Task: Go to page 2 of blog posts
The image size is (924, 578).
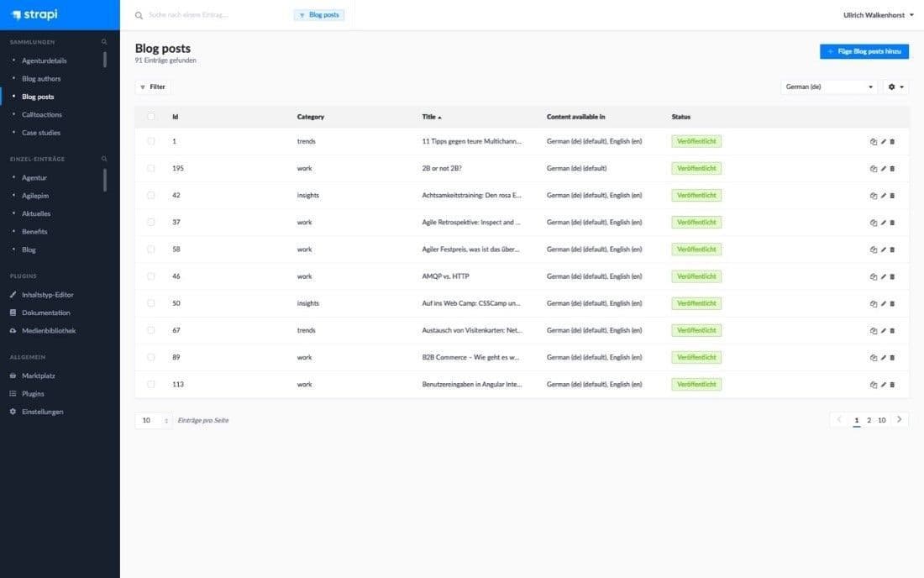Action: [x=869, y=419]
